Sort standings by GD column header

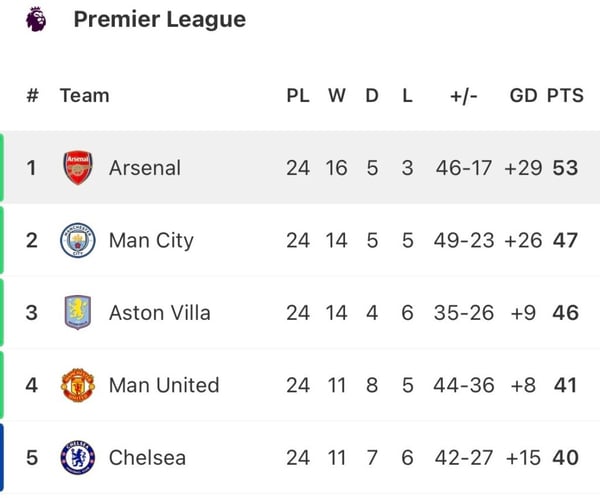523,96
